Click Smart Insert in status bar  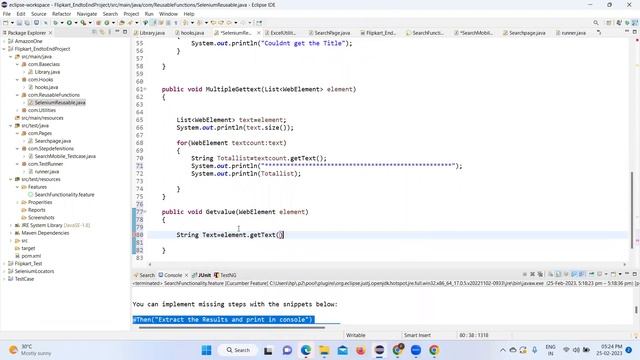(417, 335)
